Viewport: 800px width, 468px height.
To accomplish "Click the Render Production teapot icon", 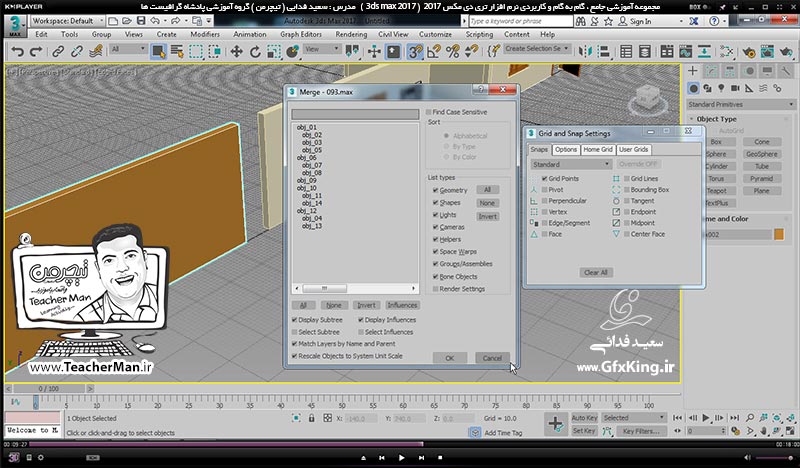I will coord(786,52).
